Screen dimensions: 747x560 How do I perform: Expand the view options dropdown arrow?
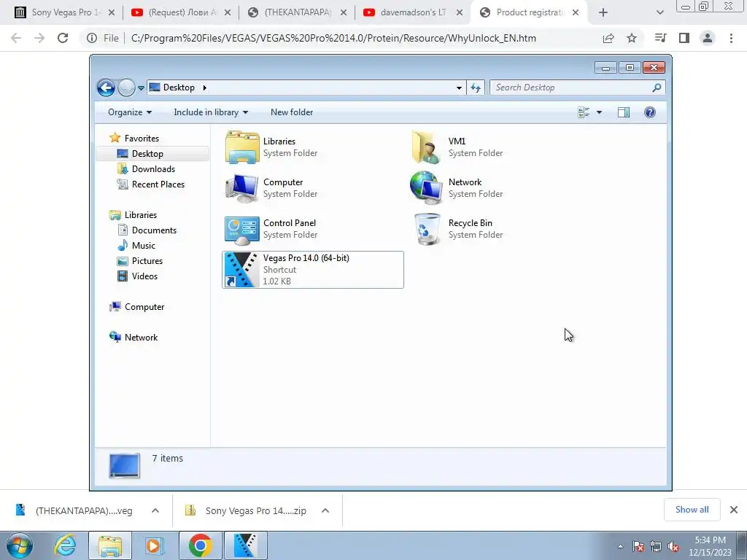coord(600,112)
